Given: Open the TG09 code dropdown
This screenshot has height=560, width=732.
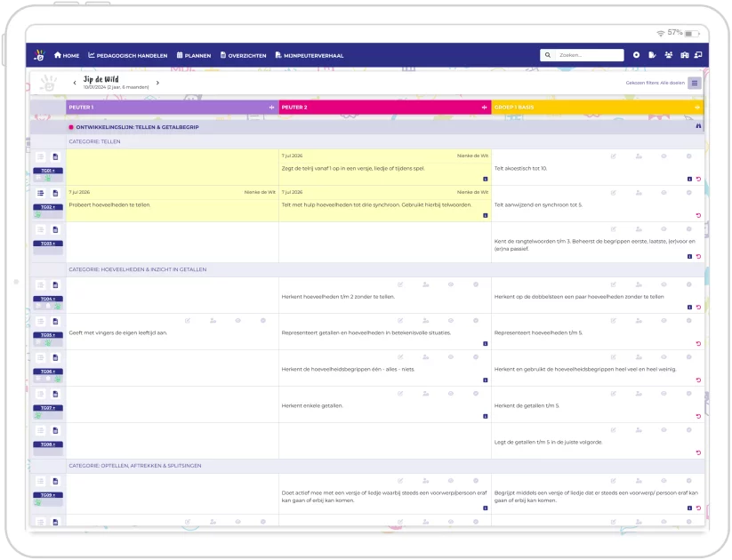Looking at the screenshot, I should tap(48, 496).
